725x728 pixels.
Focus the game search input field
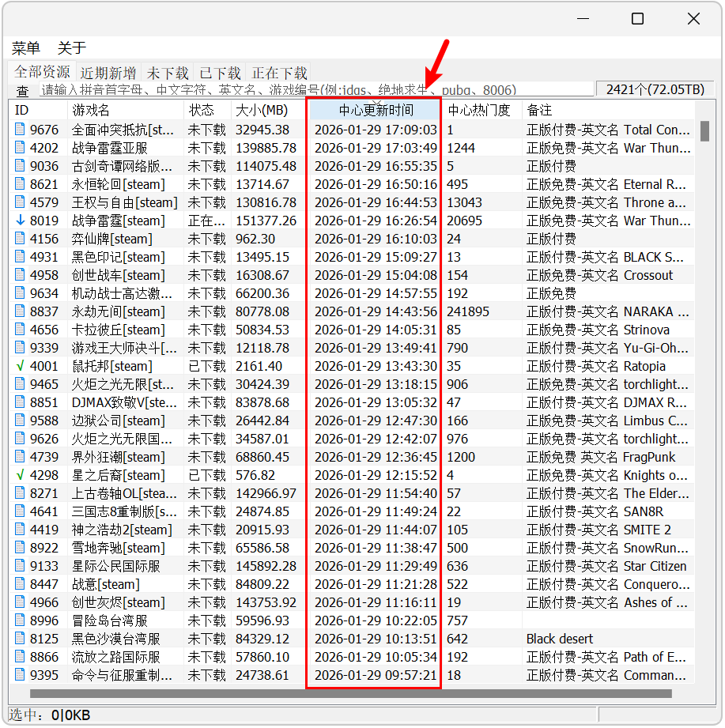(316, 89)
